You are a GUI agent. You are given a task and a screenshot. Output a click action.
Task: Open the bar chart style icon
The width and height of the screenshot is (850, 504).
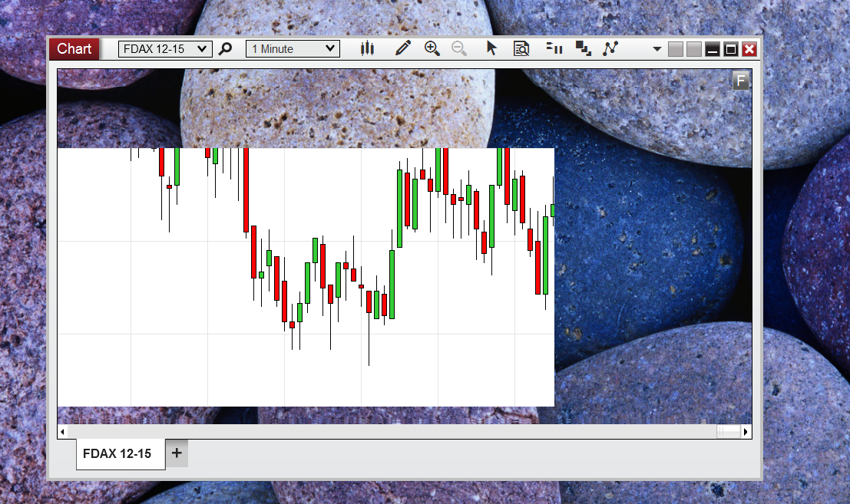tap(368, 49)
